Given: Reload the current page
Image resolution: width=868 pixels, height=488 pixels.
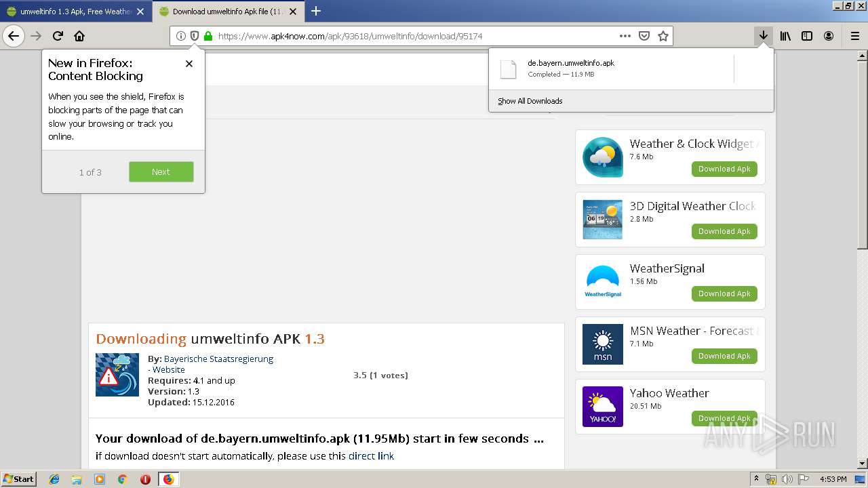Looking at the screenshot, I should tap(58, 36).
